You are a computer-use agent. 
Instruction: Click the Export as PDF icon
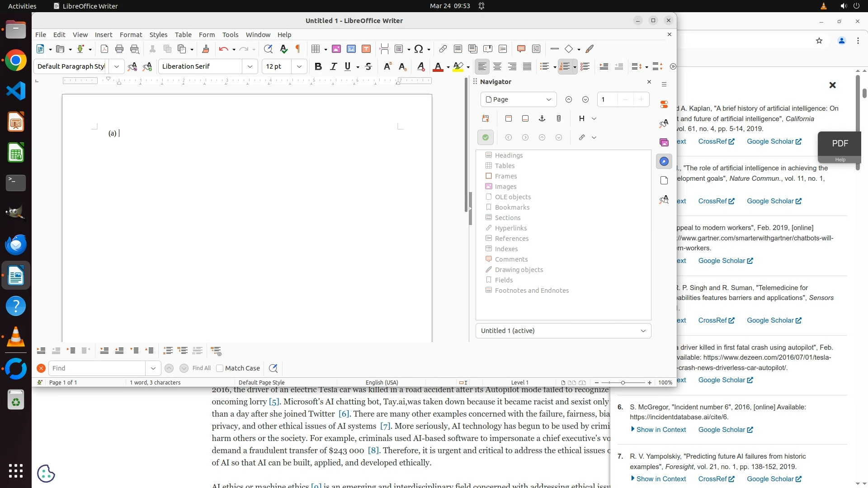pos(104,49)
